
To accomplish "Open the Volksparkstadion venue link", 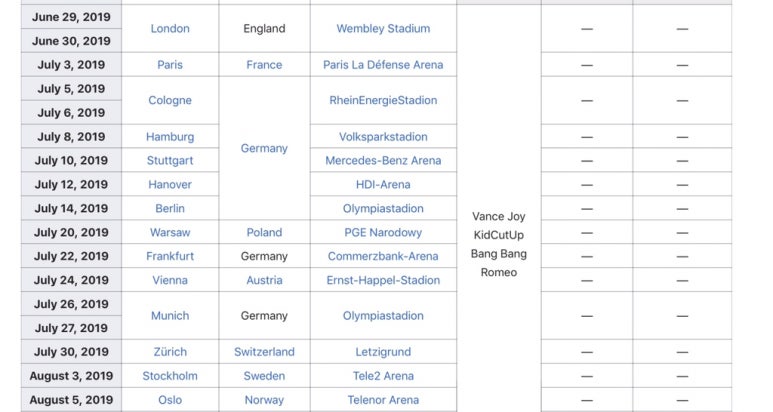I will pyautogui.click(x=383, y=137).
